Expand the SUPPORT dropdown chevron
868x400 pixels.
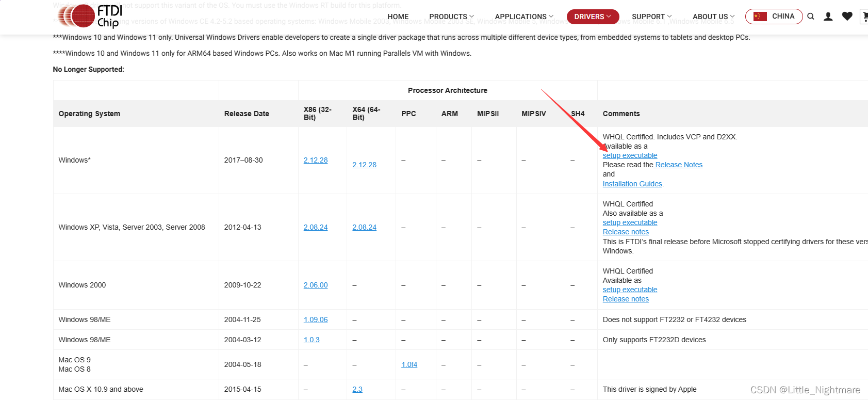pos(669,17)
